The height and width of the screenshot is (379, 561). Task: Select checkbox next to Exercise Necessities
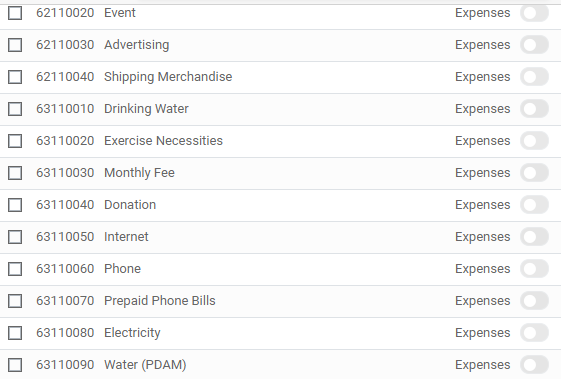point(15,141)
